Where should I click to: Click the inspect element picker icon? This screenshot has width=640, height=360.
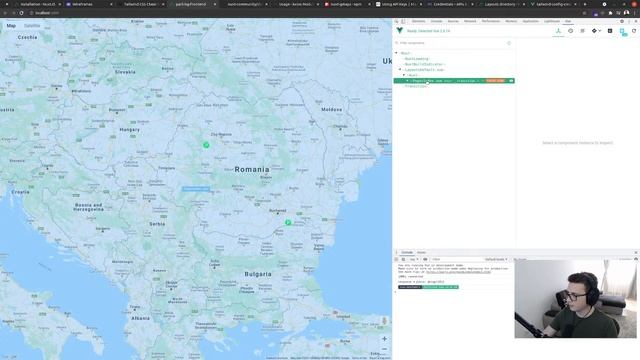tap(397, 21)
